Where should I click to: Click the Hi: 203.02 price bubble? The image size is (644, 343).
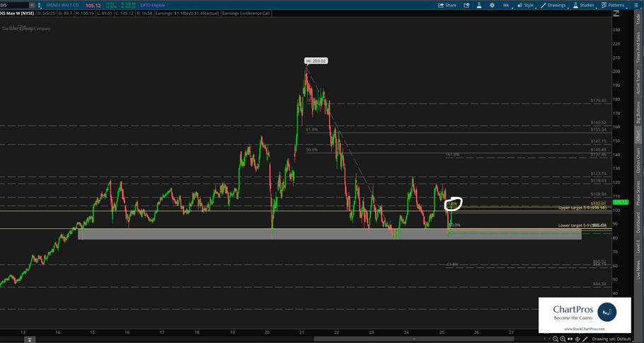coord(316,61)
